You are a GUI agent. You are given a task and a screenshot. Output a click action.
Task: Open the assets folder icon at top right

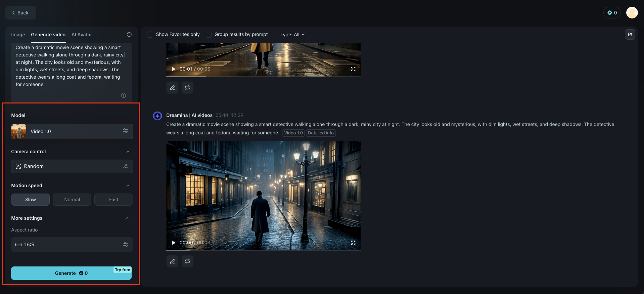click(x=630, y=35)
